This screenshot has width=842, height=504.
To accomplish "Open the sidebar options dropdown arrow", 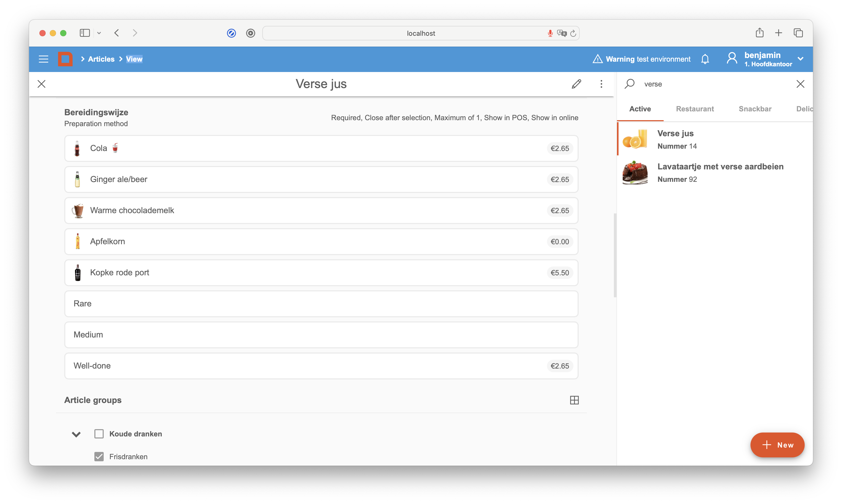I will (x=99, y=33).
